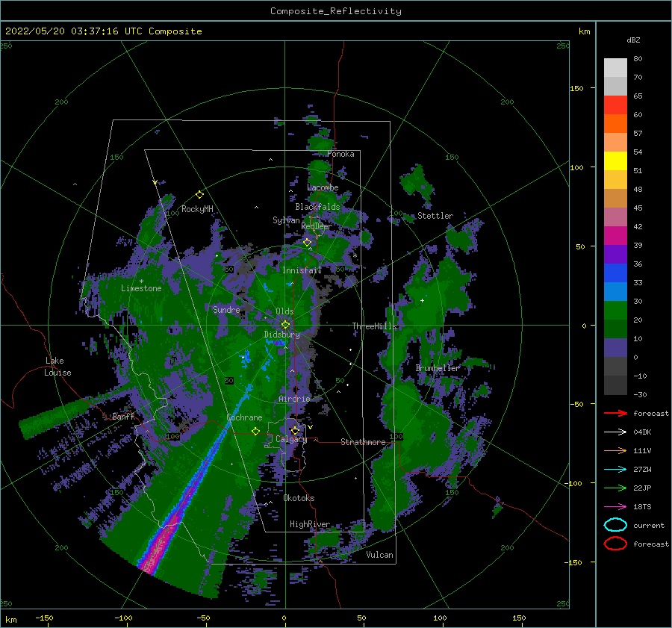Click the Stettler label
The width and height of the screenshot is (672, 628).
tap(435, 216)
